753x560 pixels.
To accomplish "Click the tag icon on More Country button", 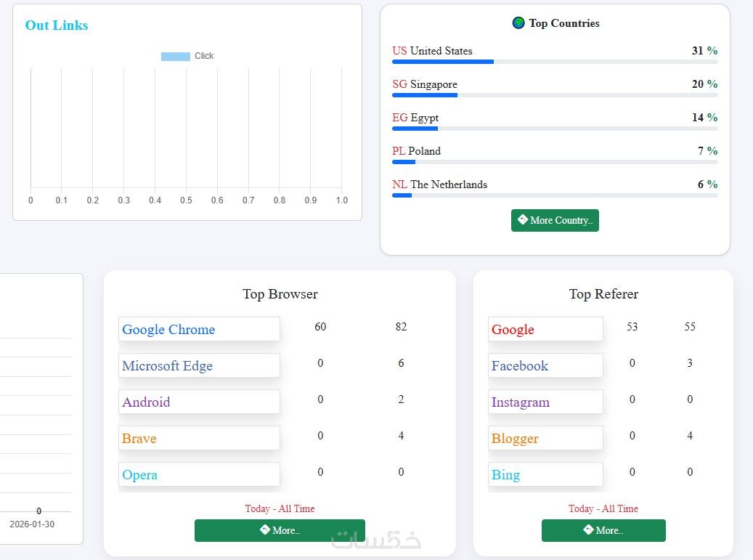I will coord(523,219).
